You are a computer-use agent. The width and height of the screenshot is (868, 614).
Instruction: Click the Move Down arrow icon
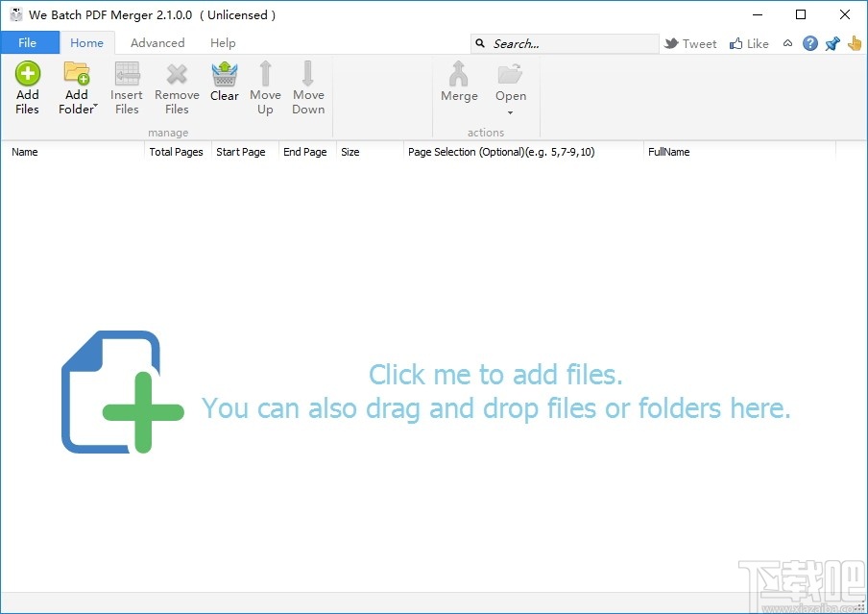click(x=308, y=75)
